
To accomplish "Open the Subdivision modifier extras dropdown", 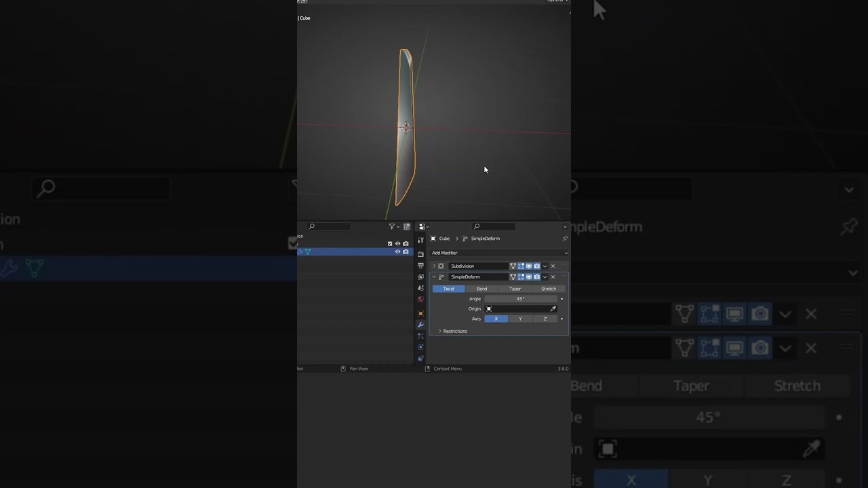I will coord(545,266).
